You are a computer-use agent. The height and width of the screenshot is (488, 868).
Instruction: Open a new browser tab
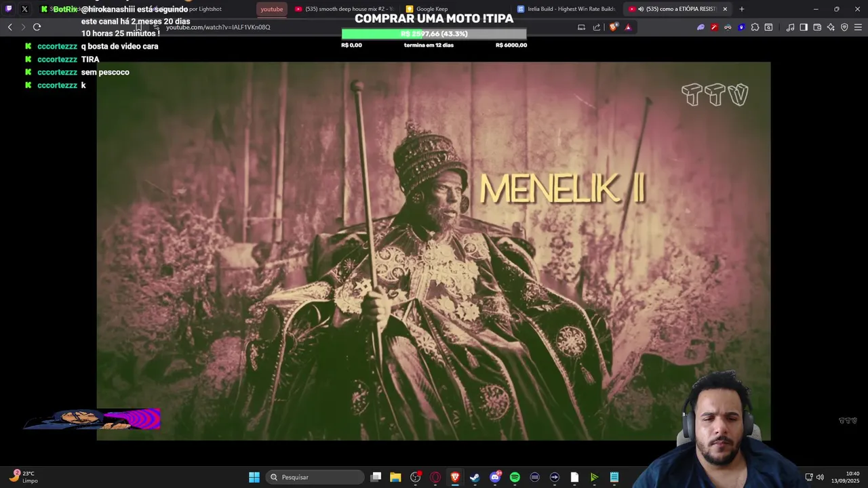(742, 9)
